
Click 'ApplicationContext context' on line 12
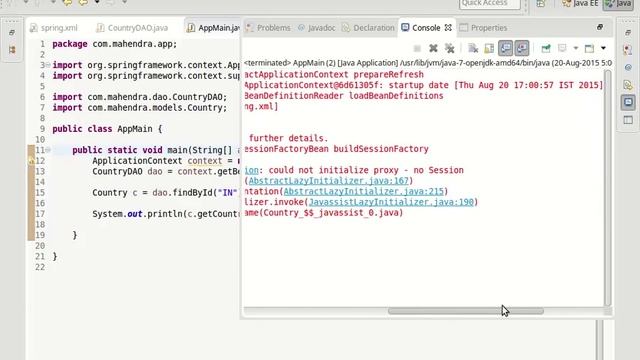(x=158, y=160)
